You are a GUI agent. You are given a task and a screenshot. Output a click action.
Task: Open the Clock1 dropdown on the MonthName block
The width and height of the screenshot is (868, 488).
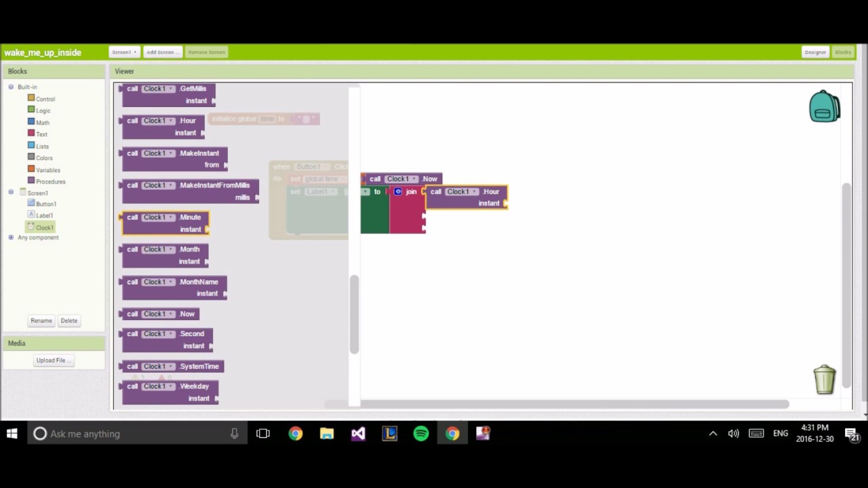(x=159, y=282)
